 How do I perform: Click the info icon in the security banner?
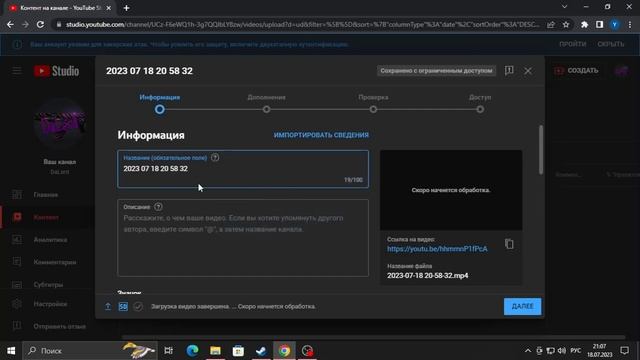17,44
